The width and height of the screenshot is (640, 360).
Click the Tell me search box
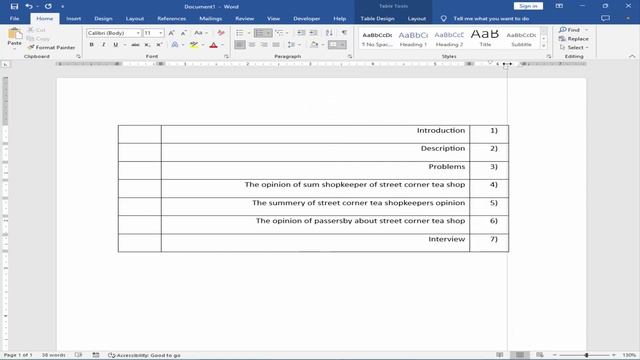[491, 18]
